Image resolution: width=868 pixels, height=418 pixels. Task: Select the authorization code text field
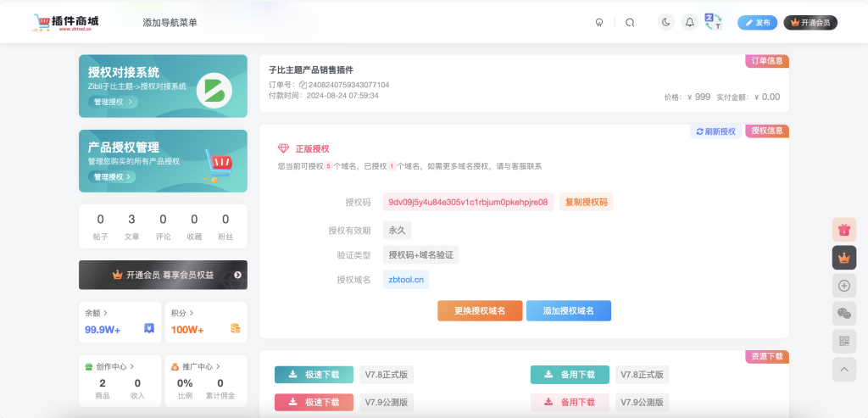pyautogui.click(x=468, y=202)
